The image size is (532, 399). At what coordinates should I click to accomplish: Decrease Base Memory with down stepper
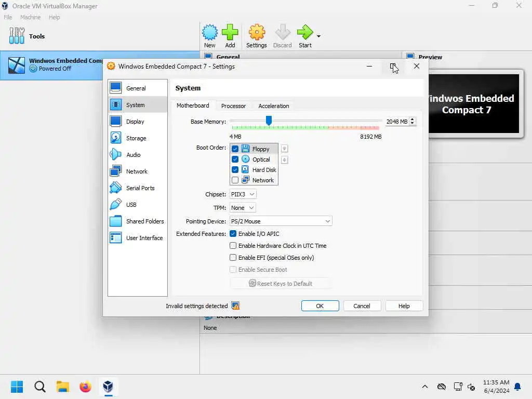pos(412,124)
